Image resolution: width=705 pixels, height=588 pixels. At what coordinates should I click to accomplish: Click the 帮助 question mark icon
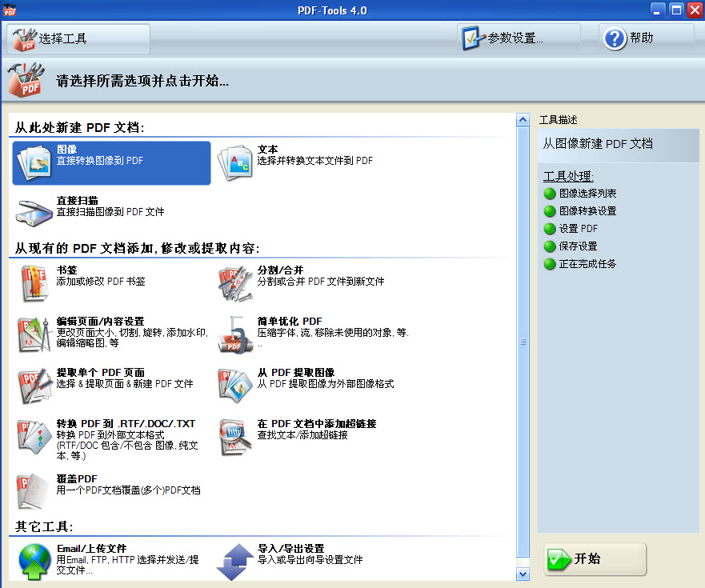coord(615,38)
